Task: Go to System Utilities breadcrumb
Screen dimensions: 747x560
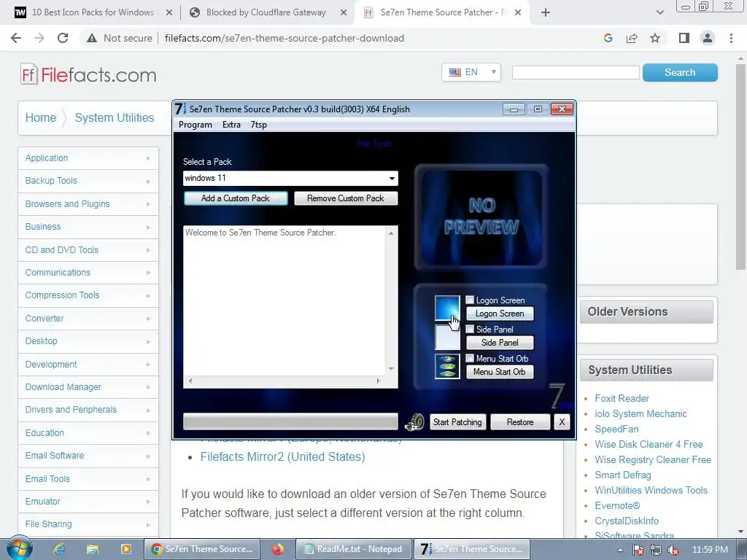Action: [115, 117]
